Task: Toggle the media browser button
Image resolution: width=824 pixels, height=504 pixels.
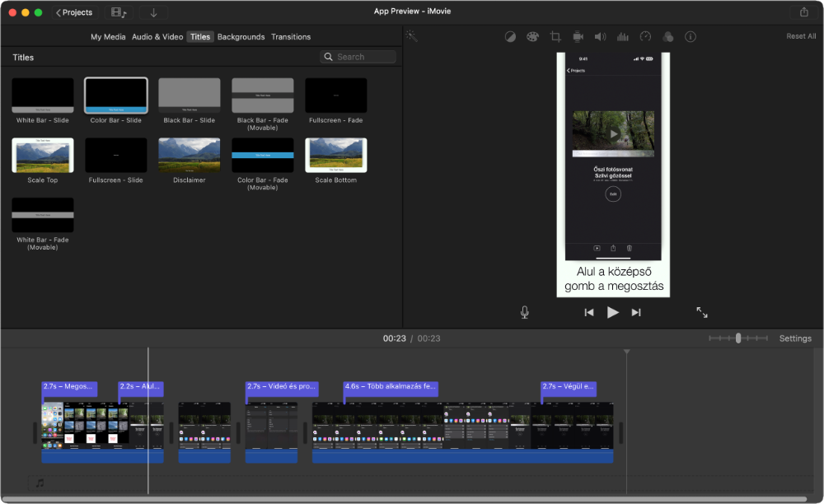Action: coord(119,12)
